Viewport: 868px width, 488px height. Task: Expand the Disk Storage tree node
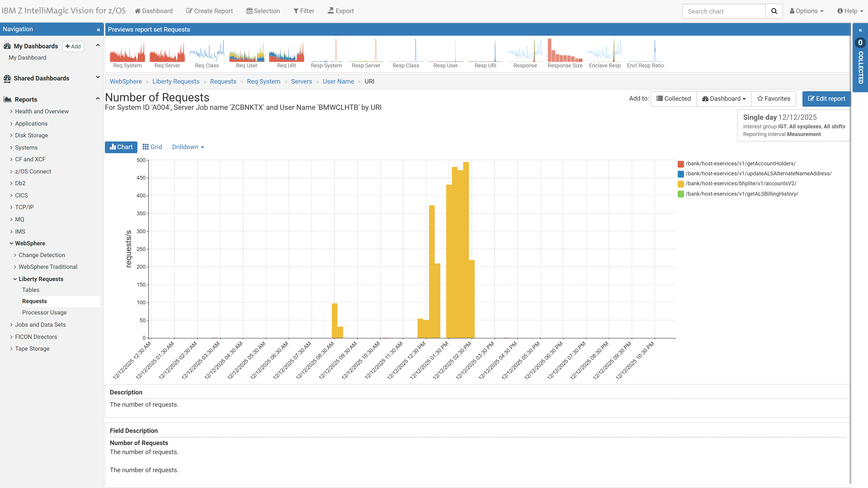(x=31, y=135)
